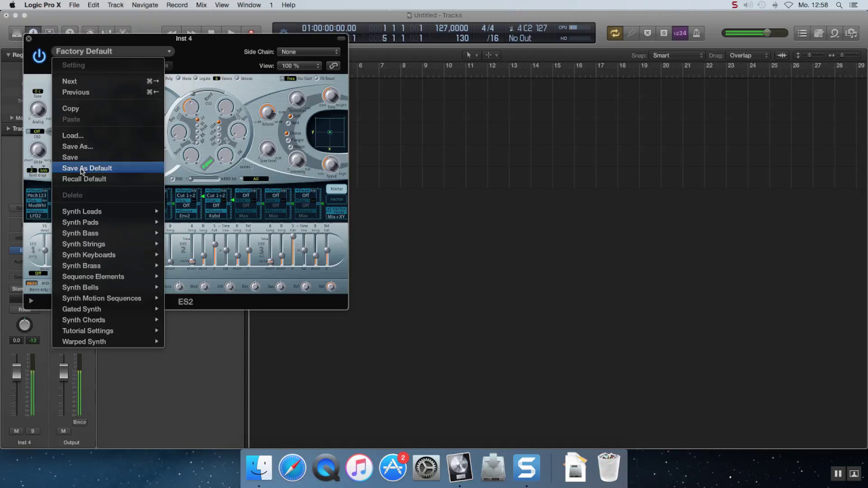This screenshot has width=868, height=488.
Task: Toggle the free oscillator start option
Action: (290, 79)
